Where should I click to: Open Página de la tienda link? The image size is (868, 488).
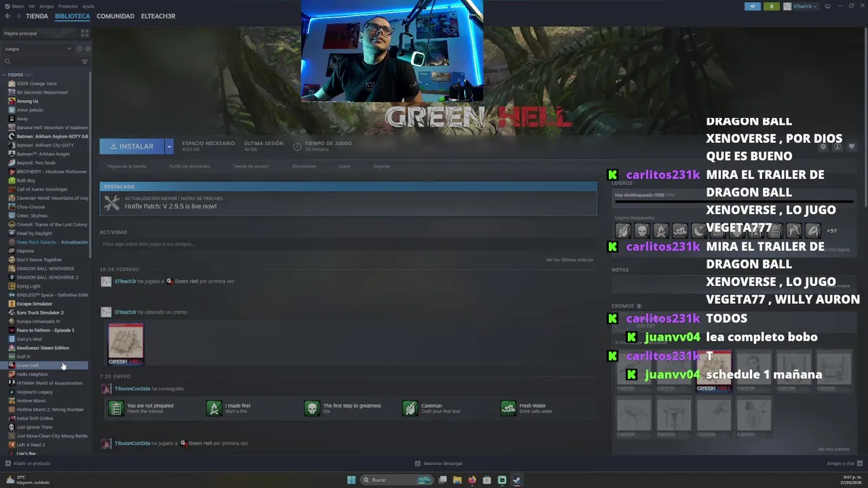coord(126,166)
